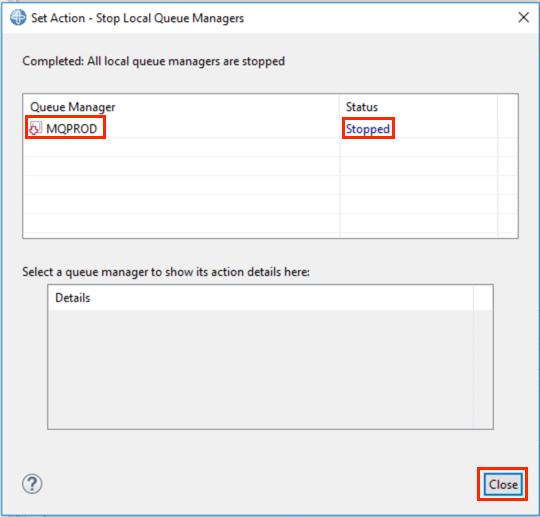The width and height of the screenshot is (540, 517).
Task: Click the dialog title 'Set Action - Stop Local Queue Managers'
Action: click(x=137, y=18)
